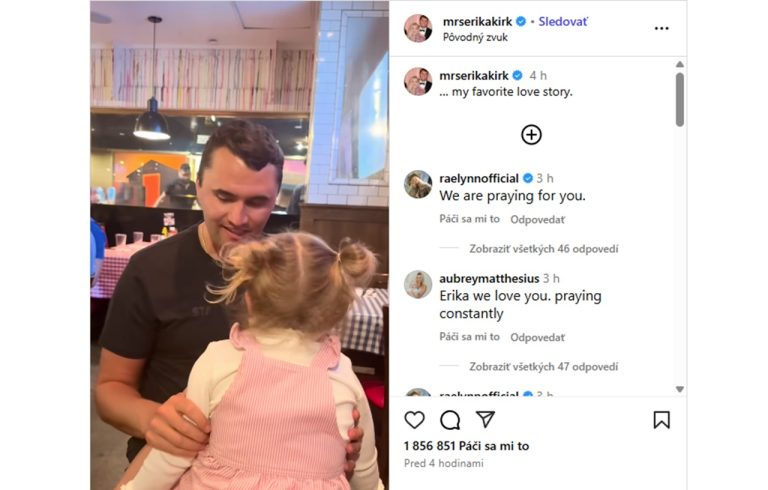The height and width of the screenshot is (490, 768).
Task: Like raelynnofficial's comment via Páči sa mi to
Action: coord(469,219)
